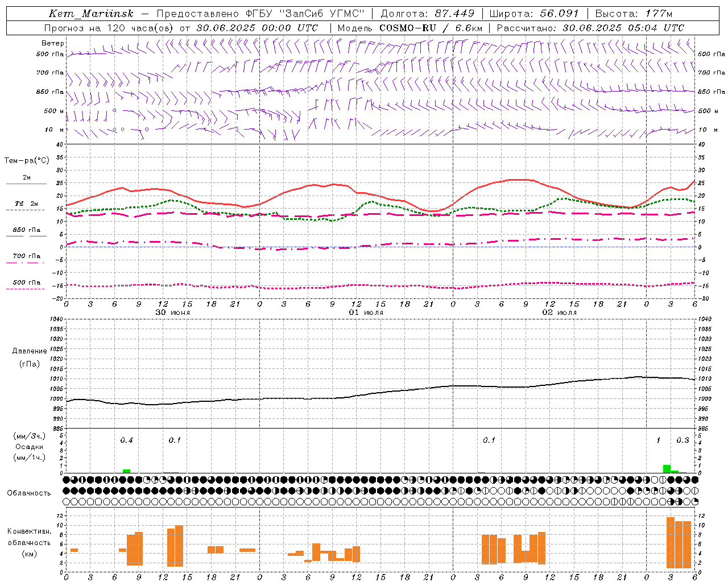
Task: Click the Высота: 177м elevation field
Action: [x=634, y=14]
